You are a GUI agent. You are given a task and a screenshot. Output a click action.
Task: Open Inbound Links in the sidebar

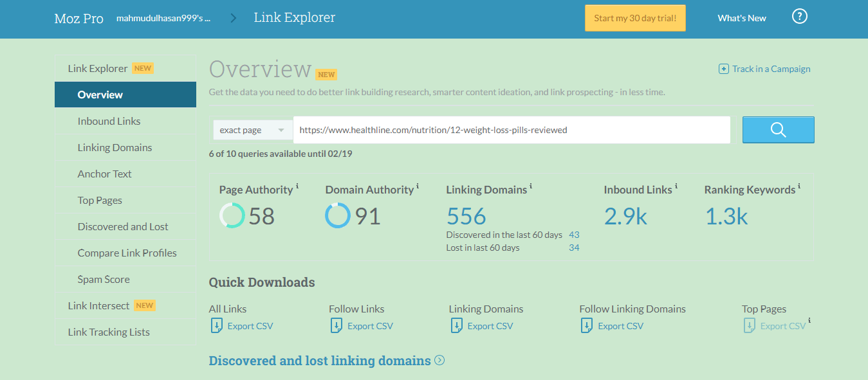125,121
